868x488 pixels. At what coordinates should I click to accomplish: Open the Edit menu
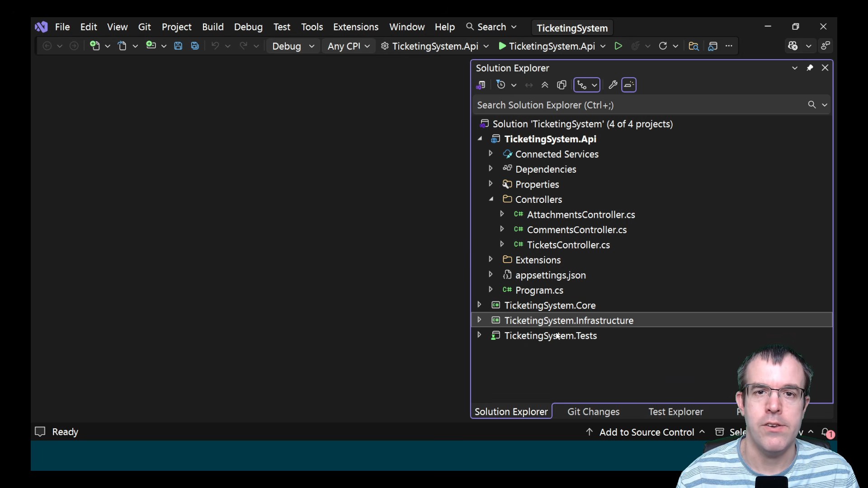pos(89,27)
